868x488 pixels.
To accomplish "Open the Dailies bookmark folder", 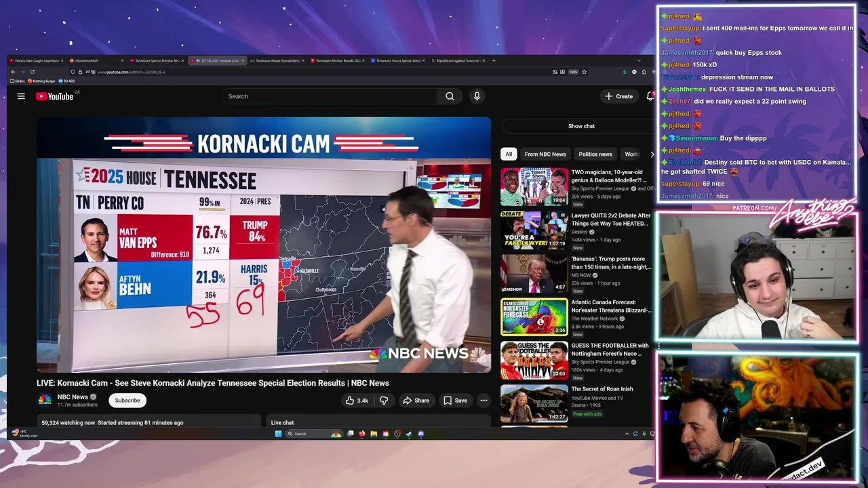I will [18, 81].
